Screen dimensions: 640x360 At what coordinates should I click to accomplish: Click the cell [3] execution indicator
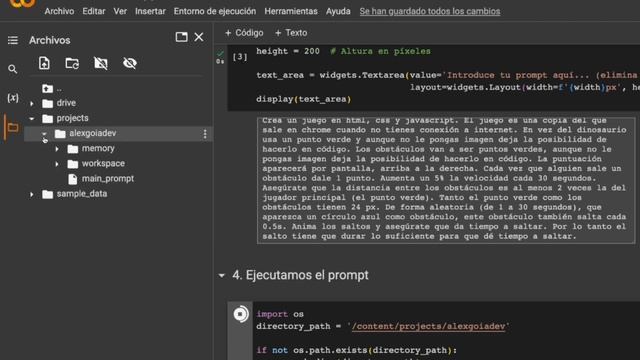coord(240,57)
